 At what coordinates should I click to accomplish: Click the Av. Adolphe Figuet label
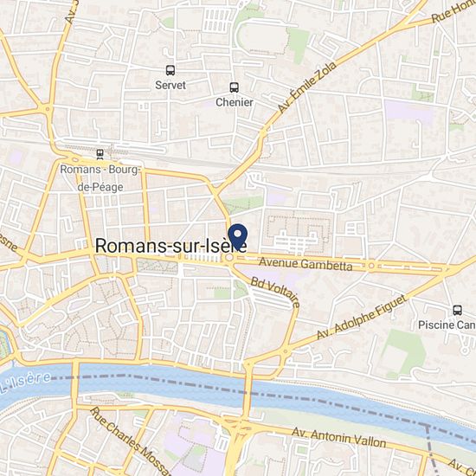coord(361,317)
